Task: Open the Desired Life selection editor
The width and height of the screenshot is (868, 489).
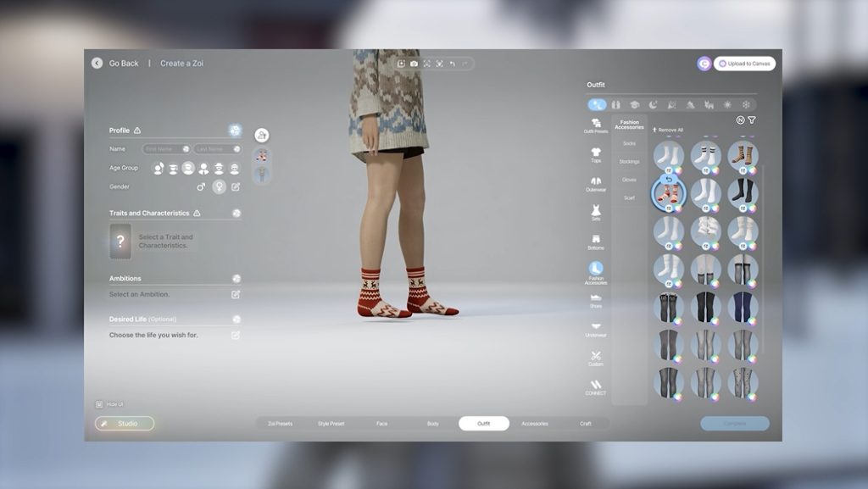Action: click(236, 335)
